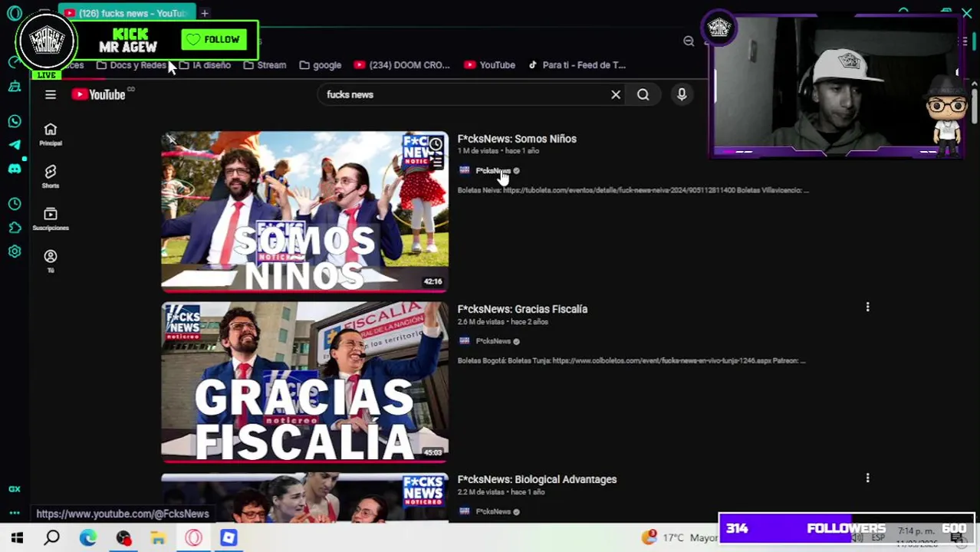Viewport: 980px width, 552px height.
Task: Open the (234) DOOM CRO... bookmark
Action: 403,65
